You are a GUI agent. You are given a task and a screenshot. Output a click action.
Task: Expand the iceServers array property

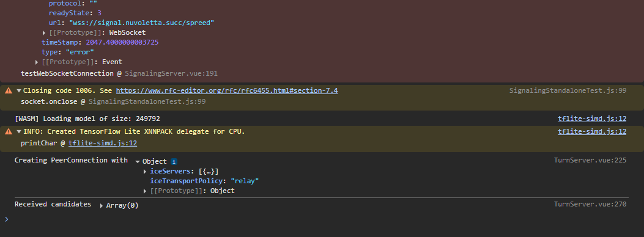pyautogui.click(x=145, y=172)
